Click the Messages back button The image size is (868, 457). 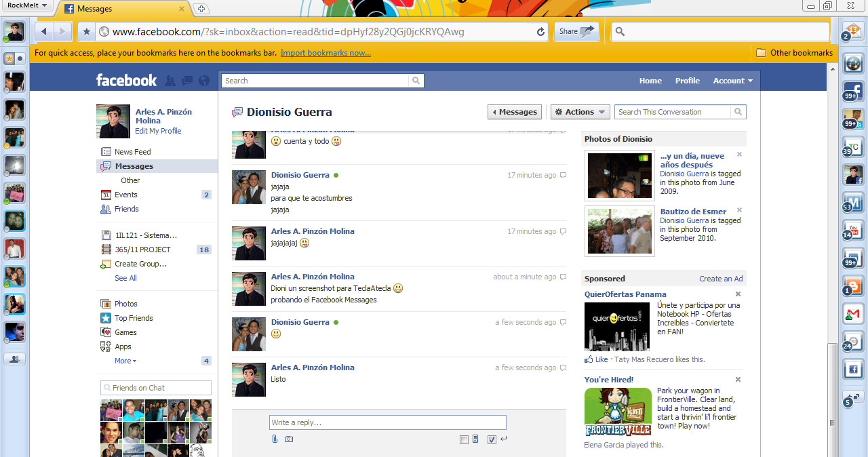click(515, 112)
